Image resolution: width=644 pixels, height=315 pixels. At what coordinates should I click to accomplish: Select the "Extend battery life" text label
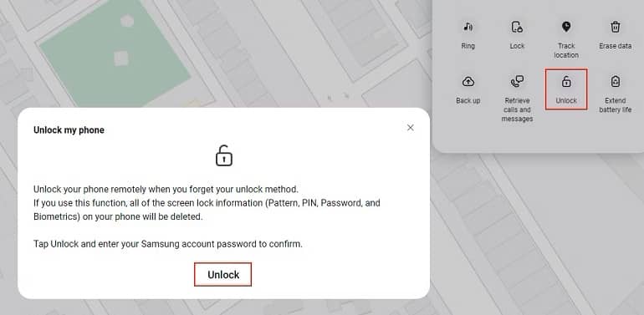pos(616,105)
